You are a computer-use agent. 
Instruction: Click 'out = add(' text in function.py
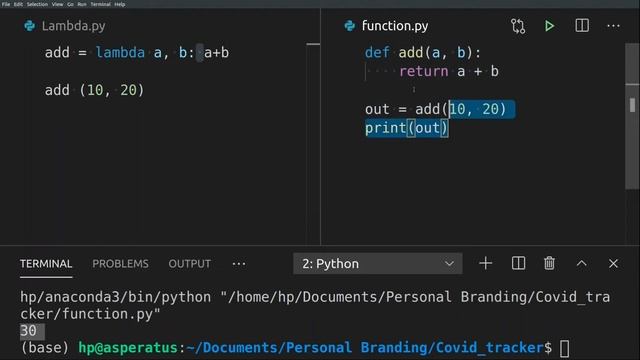pos(407,109)
